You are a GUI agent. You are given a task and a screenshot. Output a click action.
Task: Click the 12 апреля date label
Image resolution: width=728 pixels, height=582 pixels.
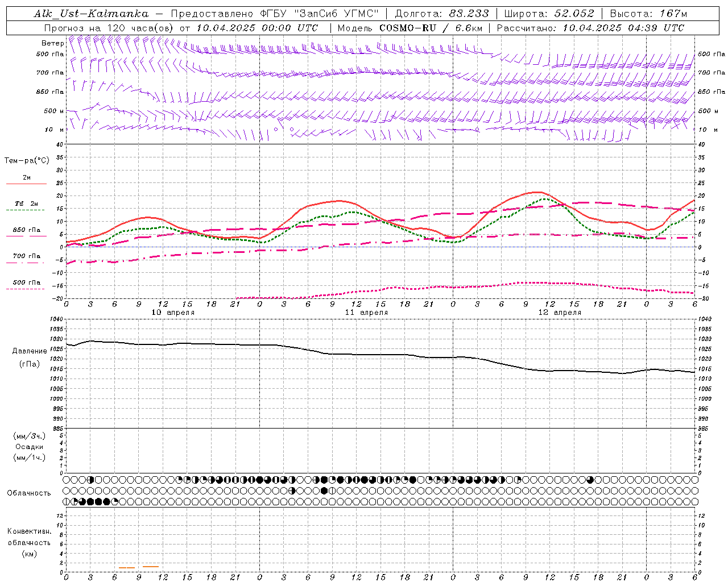[560, 313]
